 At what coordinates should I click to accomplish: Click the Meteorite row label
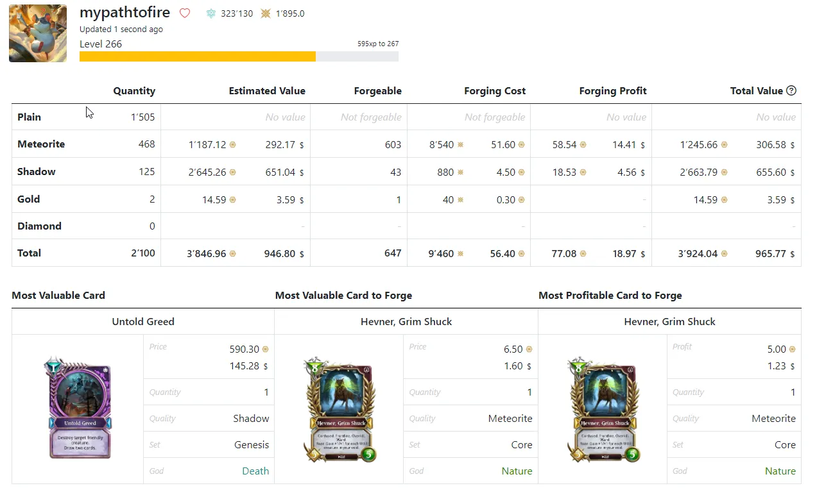(x=41, y=144)
